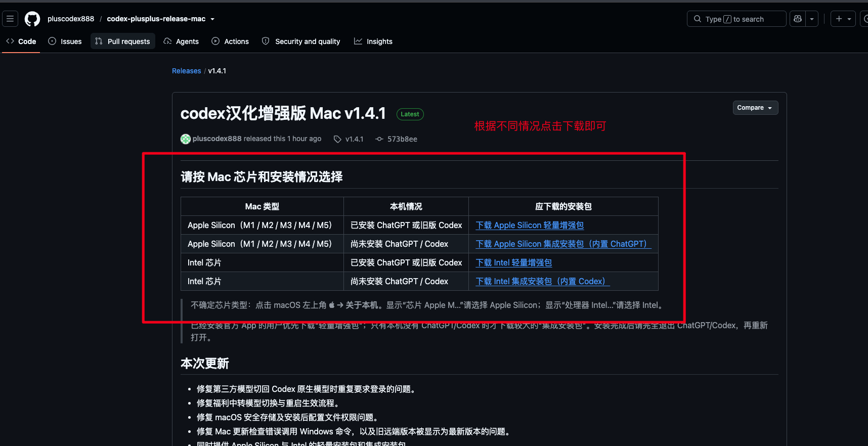Click the release title codex汉化增强版 Mac v1.4.1
The height and width of the screenshot is (446, 868).
(x=283, y=113)
